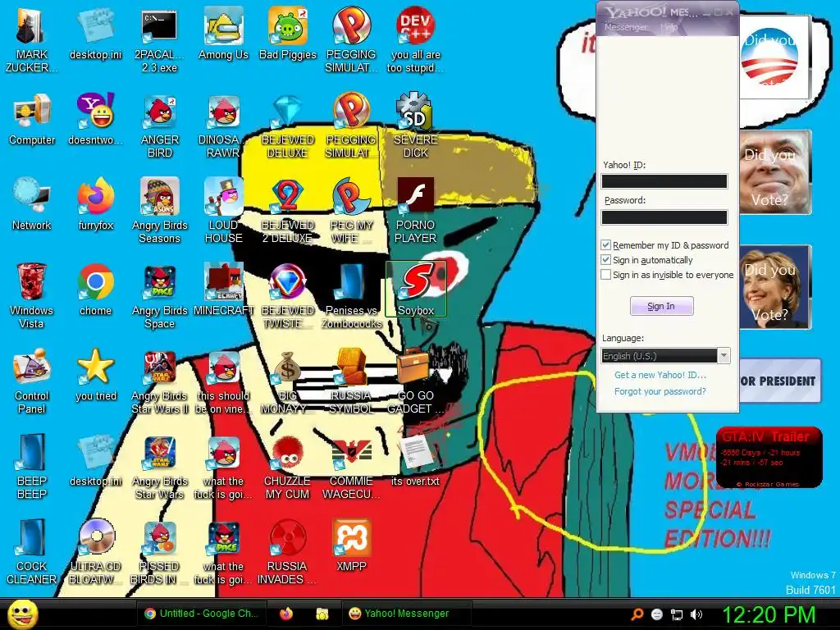Open the Angry Birds Seasons icon

pyautogui.click(x=160, y=211)
